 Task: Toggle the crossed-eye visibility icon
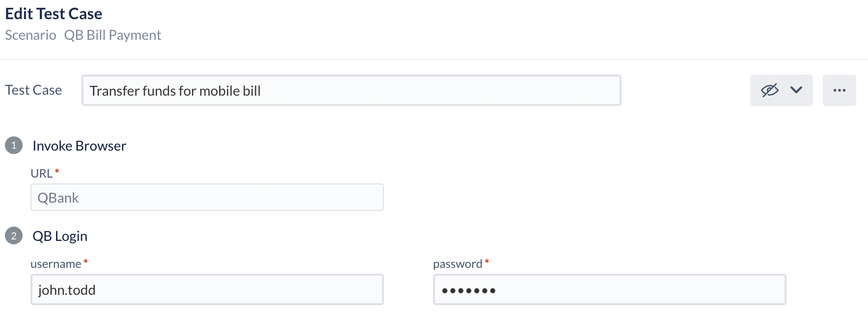click(769, 90)
